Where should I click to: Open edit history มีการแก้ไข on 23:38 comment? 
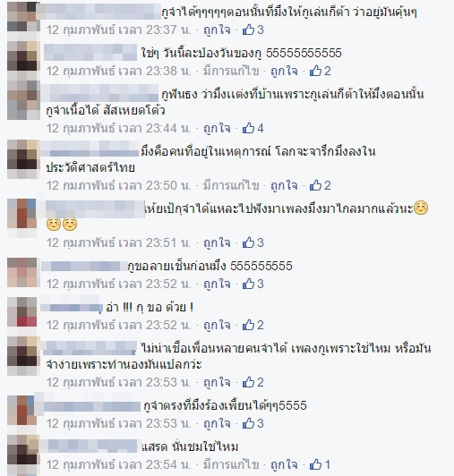(231, 71)
